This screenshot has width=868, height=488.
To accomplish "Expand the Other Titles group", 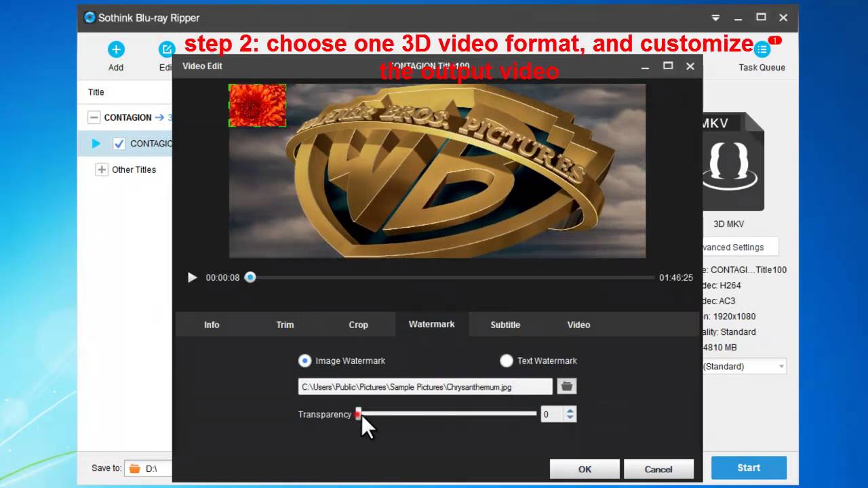I will [102, 169].
